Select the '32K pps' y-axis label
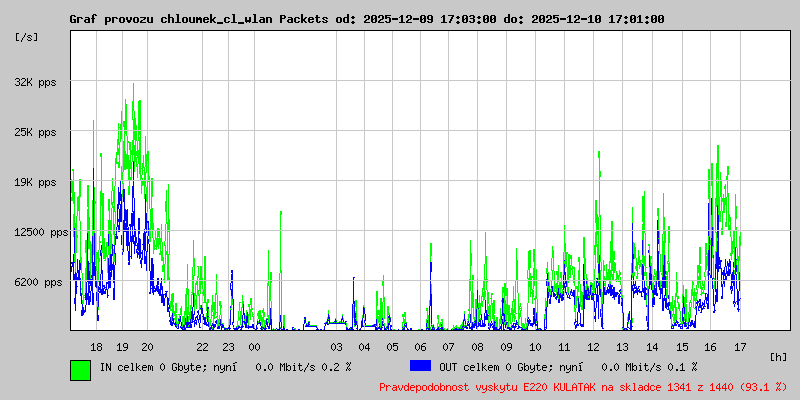 pyautogui.click(x=36, y=82)
